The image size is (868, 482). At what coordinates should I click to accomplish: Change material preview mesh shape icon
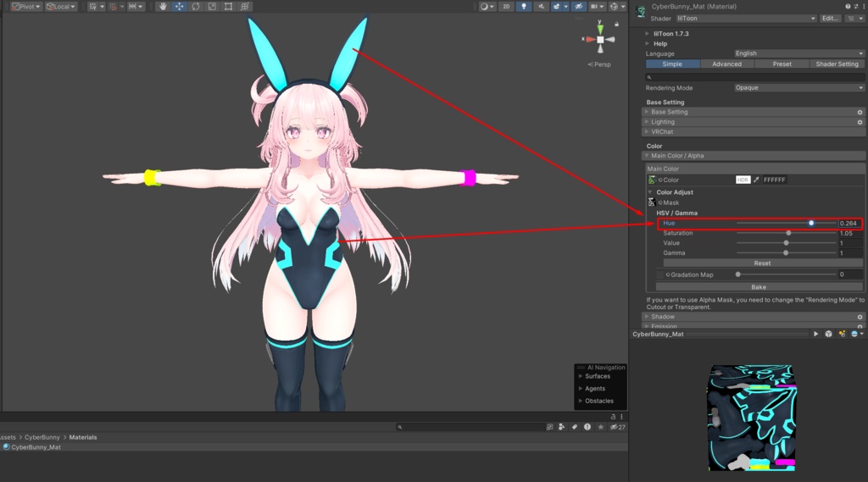(x=829, y=335)
